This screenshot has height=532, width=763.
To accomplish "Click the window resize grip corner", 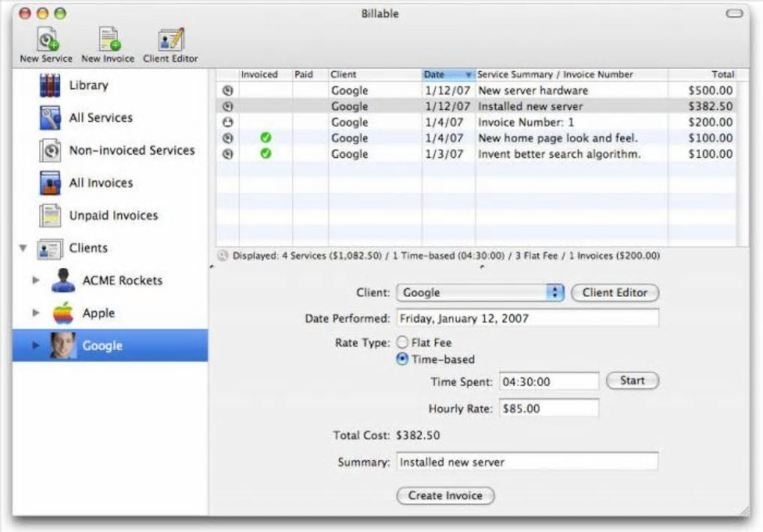I will (744, 510).
